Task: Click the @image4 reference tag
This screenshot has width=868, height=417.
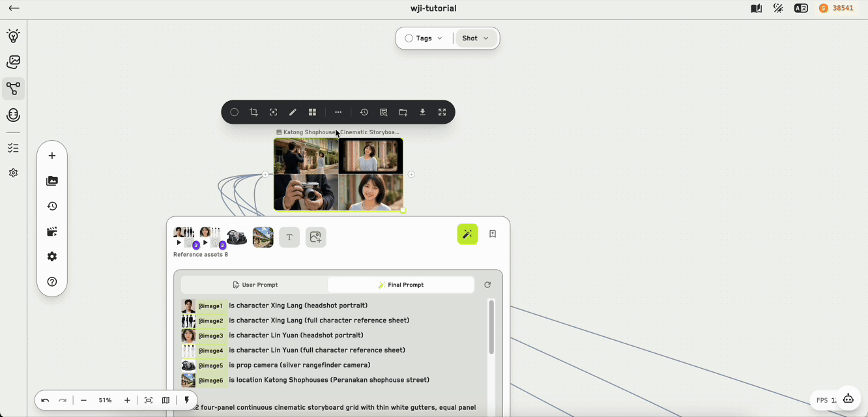Action: click(x=210, y=351)
